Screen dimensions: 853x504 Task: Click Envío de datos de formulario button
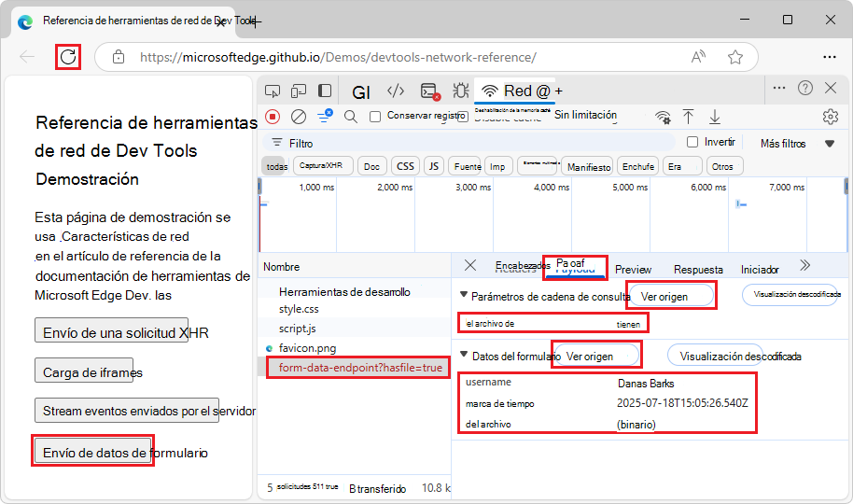tap(93, 451)
